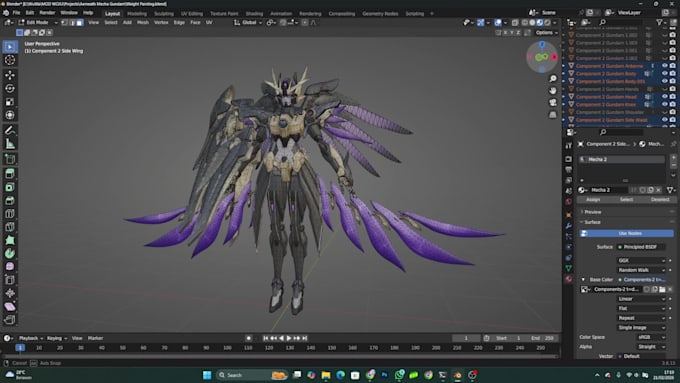Open the Modifiers wrench properties tab

[569, 226]
